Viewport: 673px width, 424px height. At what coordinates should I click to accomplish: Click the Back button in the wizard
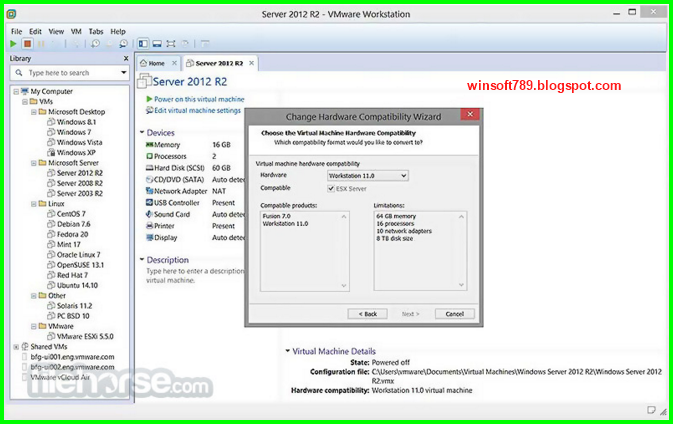[367, 314]
